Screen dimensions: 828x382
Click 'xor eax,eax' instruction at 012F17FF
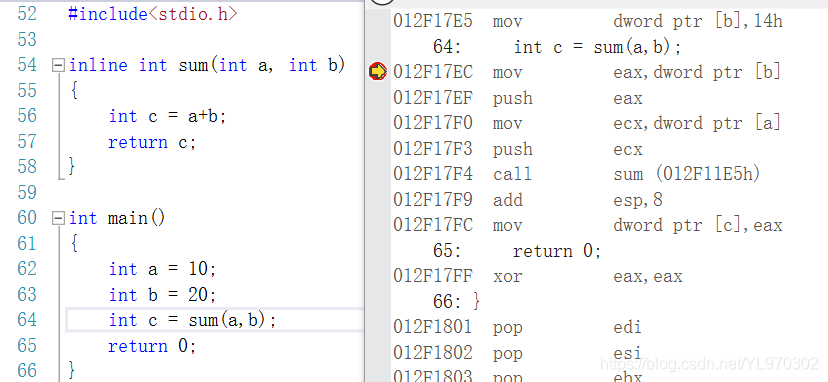[588, 276]
